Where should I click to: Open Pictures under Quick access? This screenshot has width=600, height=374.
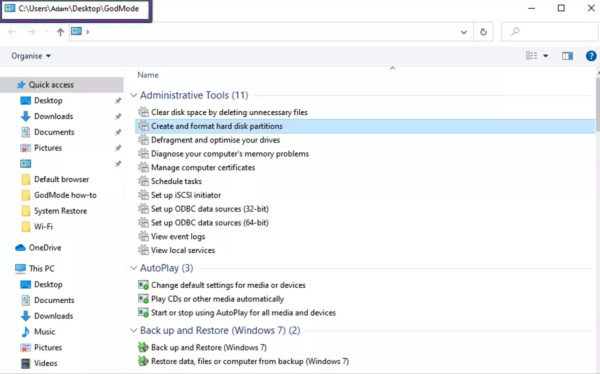[x=48, y=148]
